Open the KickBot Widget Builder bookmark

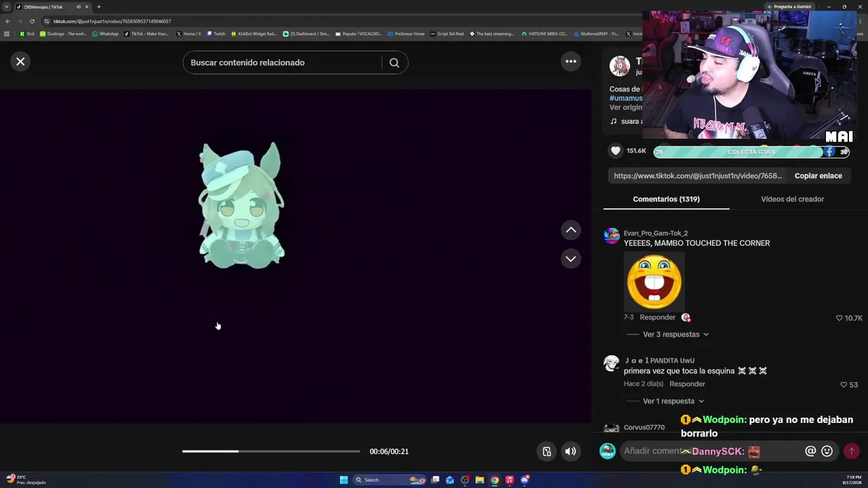tap(254, 34)
